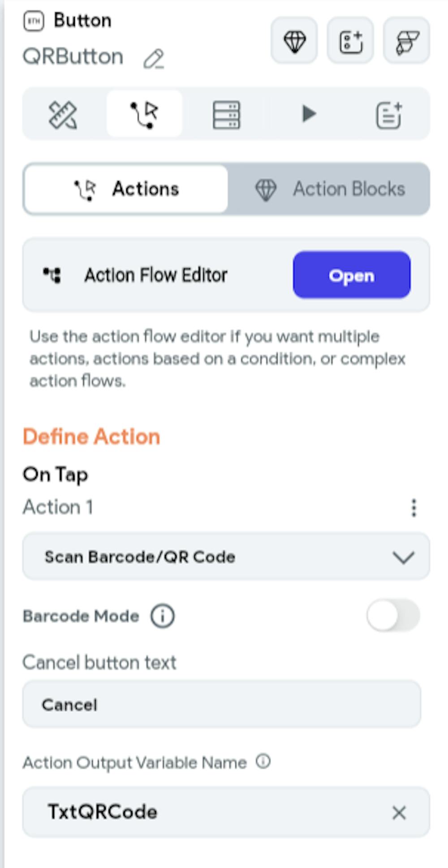
Task: Expand the Scan Barcode/QR Code dropdown
Action: (226, 557)
